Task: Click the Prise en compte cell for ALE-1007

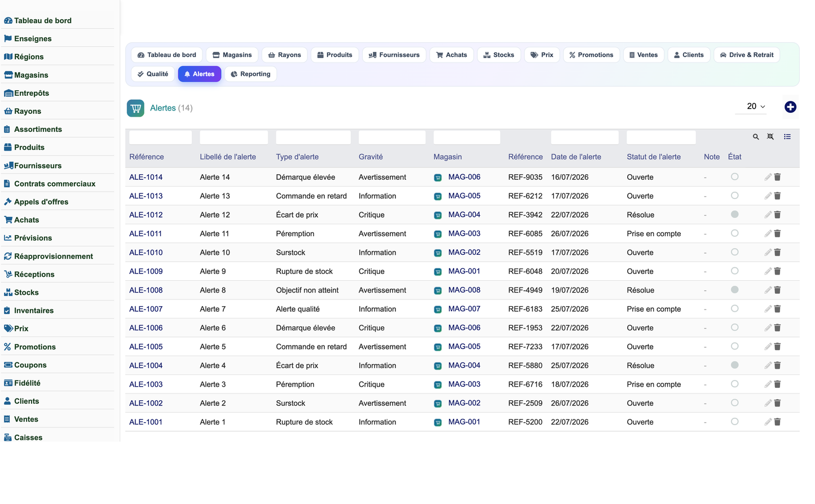Action: [x=654, y=309]
